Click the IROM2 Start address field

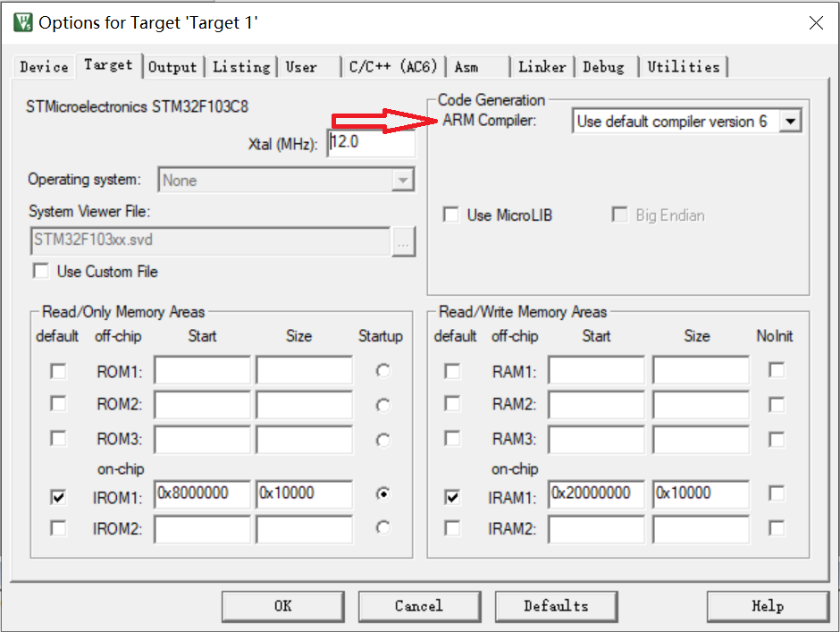(x=202, y=529)
